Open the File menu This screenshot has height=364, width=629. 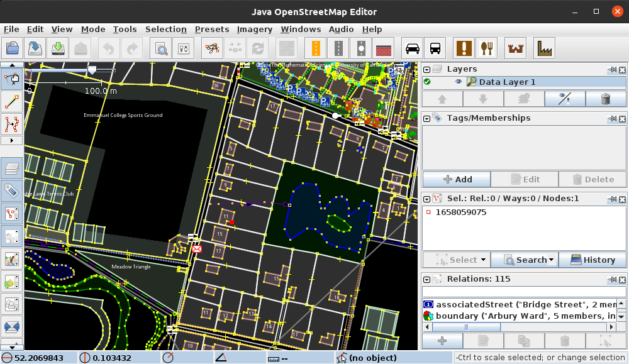11,30
